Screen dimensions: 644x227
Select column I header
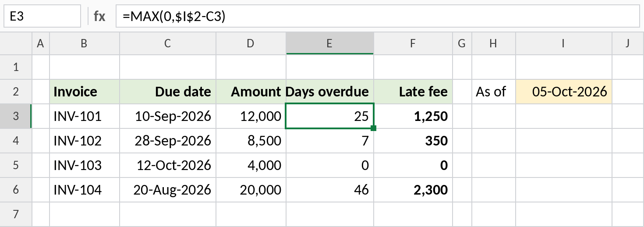[564, 43]
